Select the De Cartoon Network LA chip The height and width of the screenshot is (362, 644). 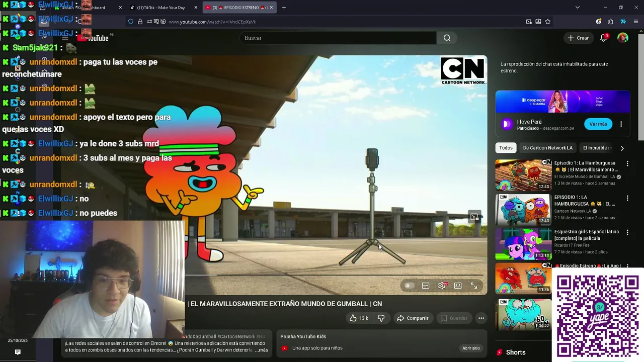547,148
